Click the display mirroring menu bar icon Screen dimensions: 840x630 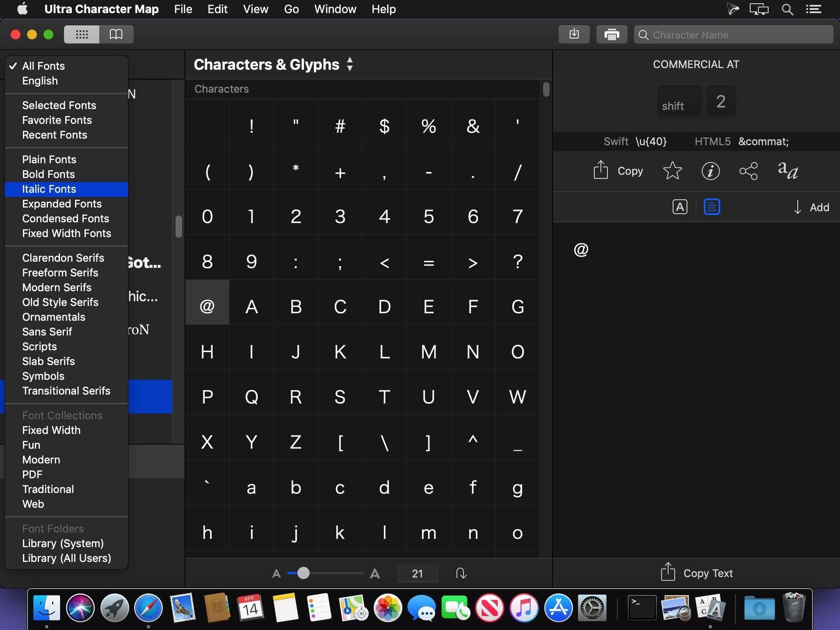pyautogui.click(x=759, y=9)
